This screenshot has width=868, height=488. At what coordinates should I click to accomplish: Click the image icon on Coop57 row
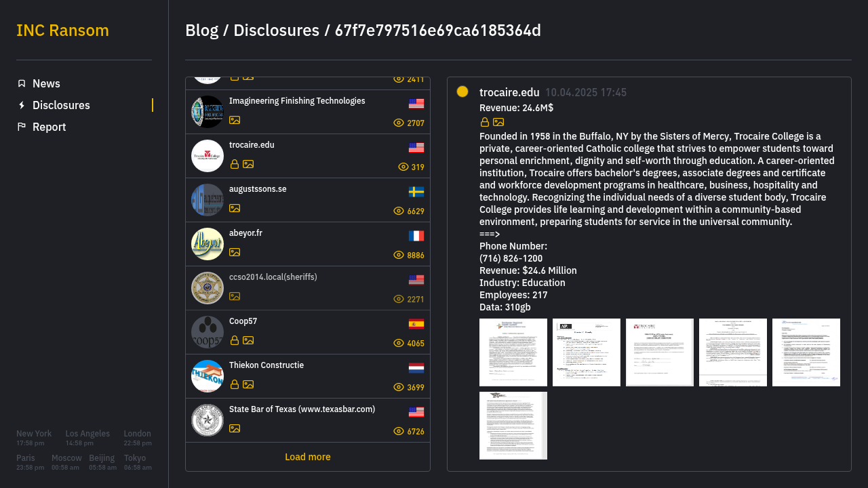pyautogui.click(x=248, y=340)
